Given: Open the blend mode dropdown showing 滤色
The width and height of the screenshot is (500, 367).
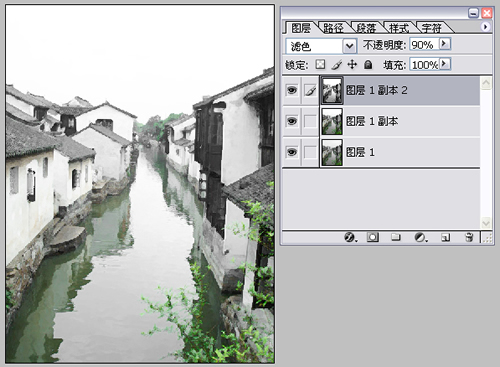Looking at the screenshot, I should [x=321, y=46].
